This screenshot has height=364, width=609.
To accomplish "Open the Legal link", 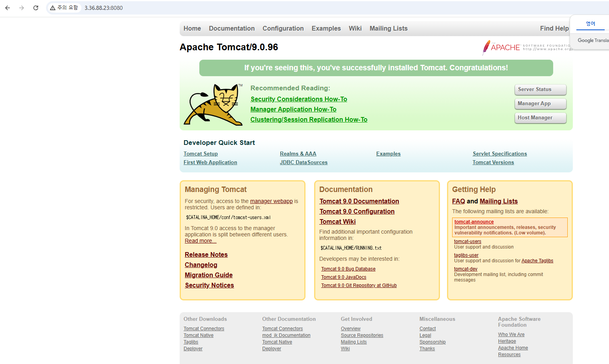I will (425, 335).
